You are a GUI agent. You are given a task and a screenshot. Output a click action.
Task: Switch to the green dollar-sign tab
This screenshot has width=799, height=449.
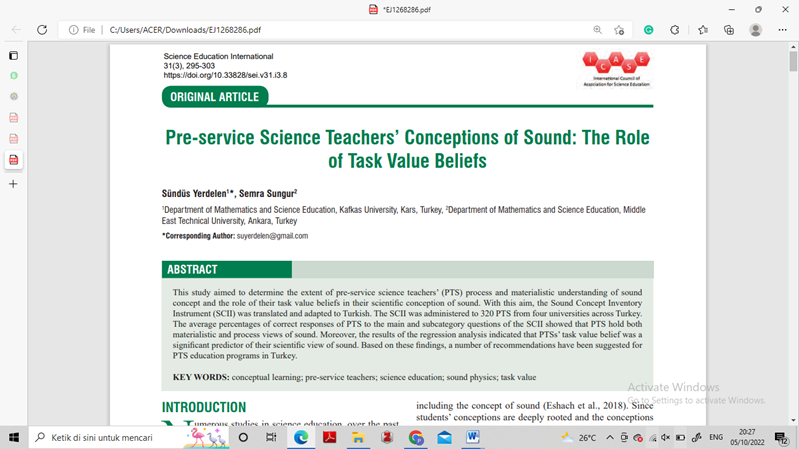[14, 75]
